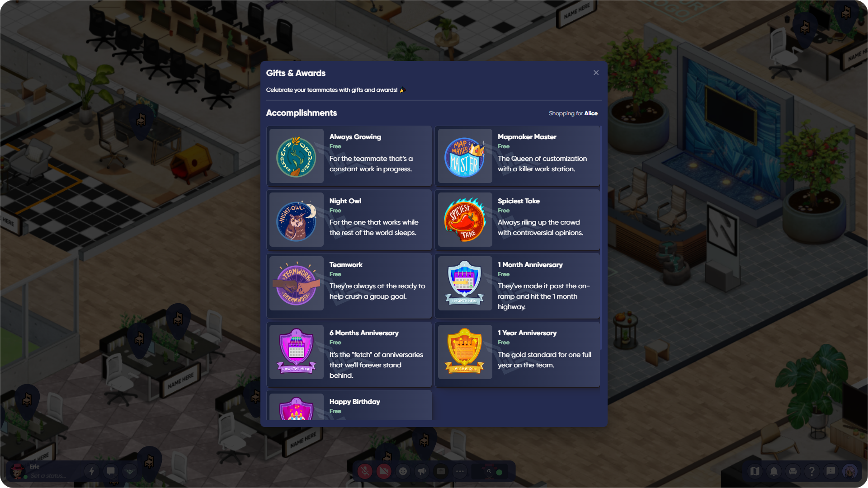
Task: Select the 6 Months Anniversary award
Action: click(349, 354)
